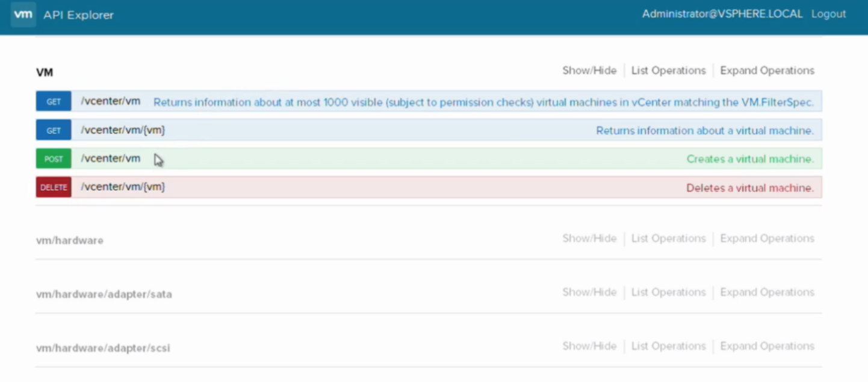
Task: Toggle Show/Hide for the VM section
Action: coord(589,70)
